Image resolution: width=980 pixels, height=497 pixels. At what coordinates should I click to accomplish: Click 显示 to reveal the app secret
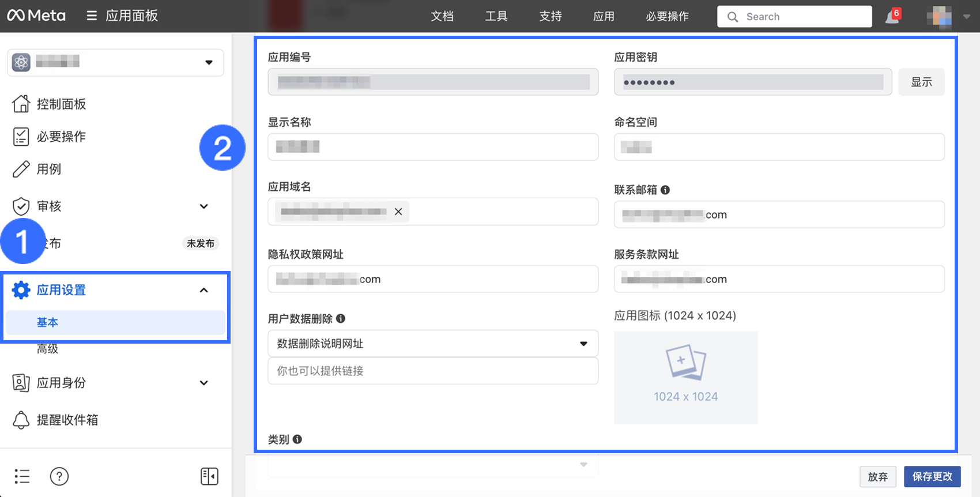(x=922, y=82)
